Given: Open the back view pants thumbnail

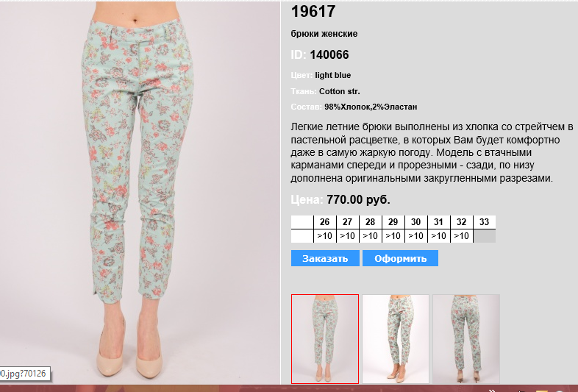Looking at the screenshot, I should 466,339.
